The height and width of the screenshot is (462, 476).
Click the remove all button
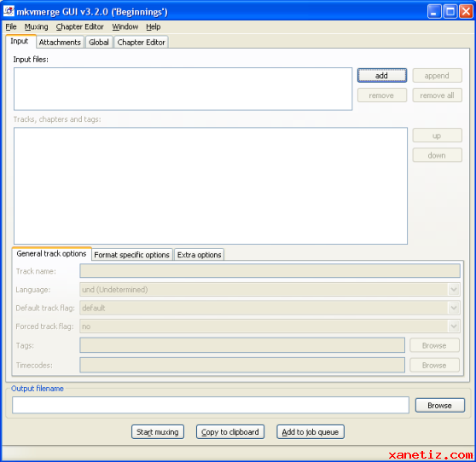click(437, 95)
